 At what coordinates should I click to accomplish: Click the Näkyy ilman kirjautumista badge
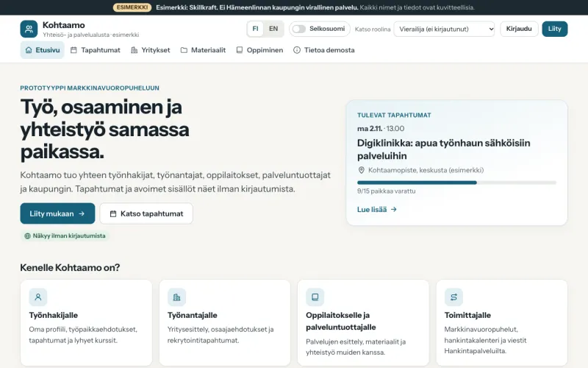pos(65,236)
